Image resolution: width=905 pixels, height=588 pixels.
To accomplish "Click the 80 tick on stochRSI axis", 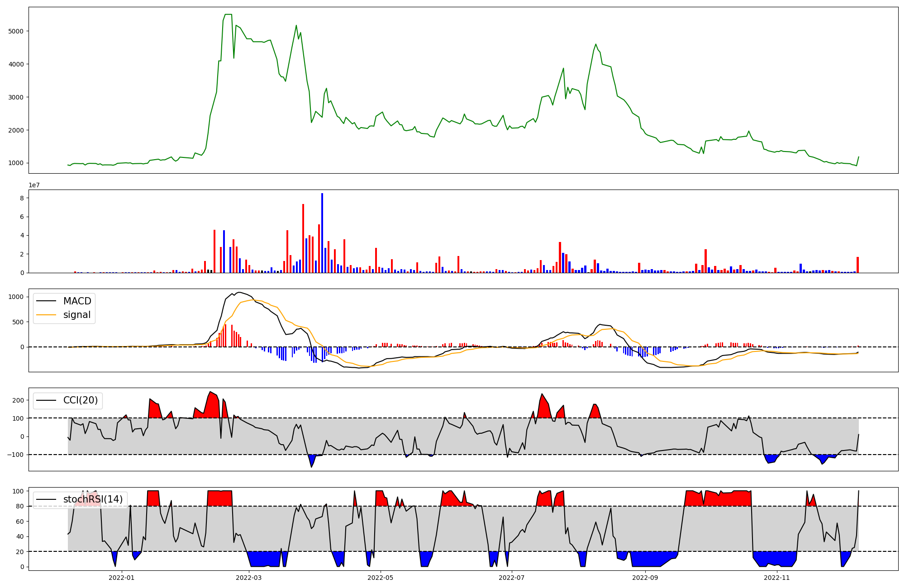I will (x=20, y=506).
